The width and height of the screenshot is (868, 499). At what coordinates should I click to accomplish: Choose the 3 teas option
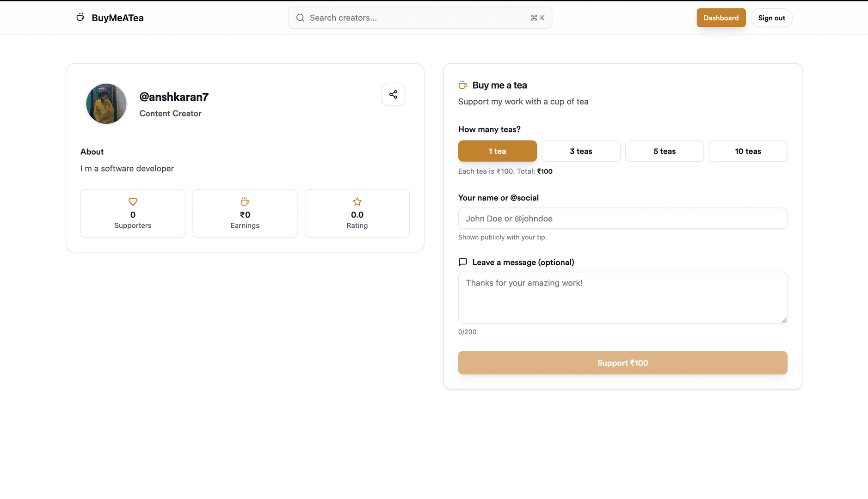tap(581, 151)
